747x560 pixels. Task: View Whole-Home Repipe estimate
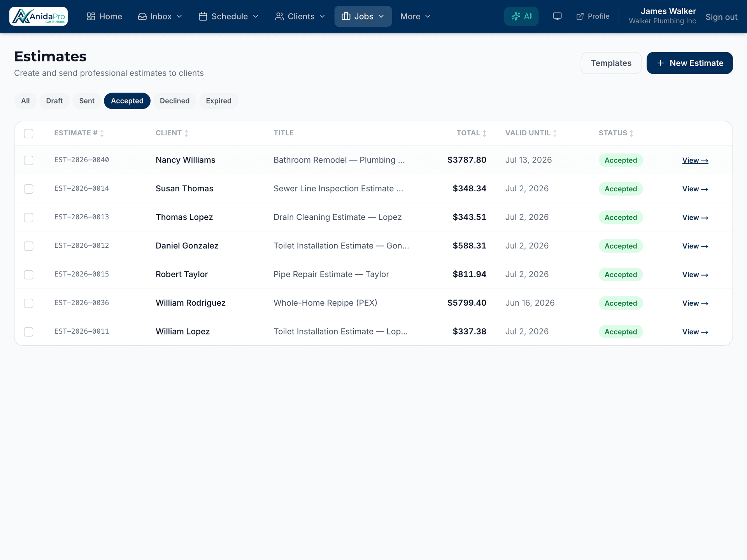pyautogui.click(x=695, y=303)
